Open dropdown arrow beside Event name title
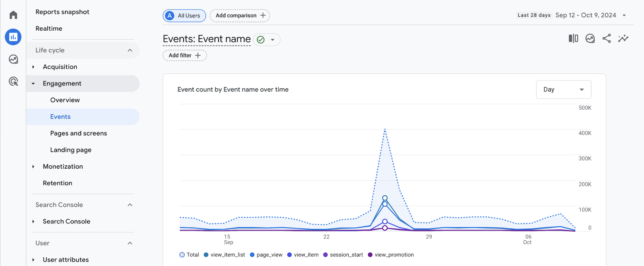Screen dimensions: 644x266 click(273, 40)
